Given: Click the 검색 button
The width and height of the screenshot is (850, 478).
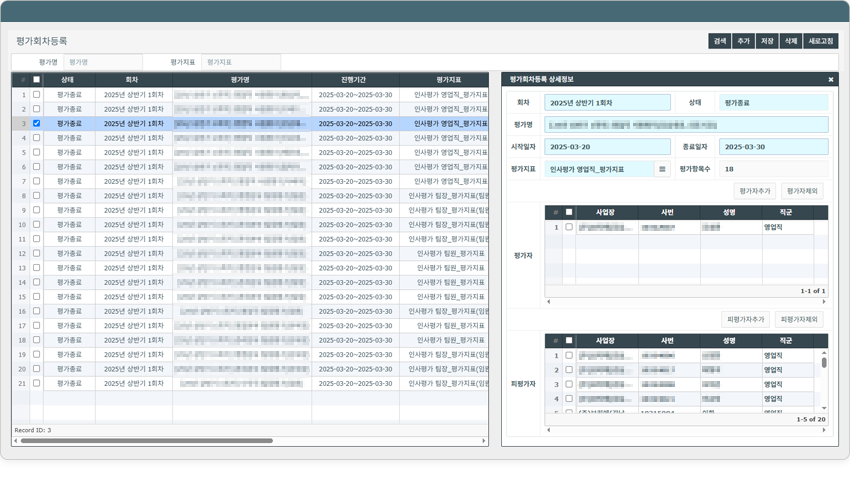Looking at the screenshot, I should [x=719, y=41].
